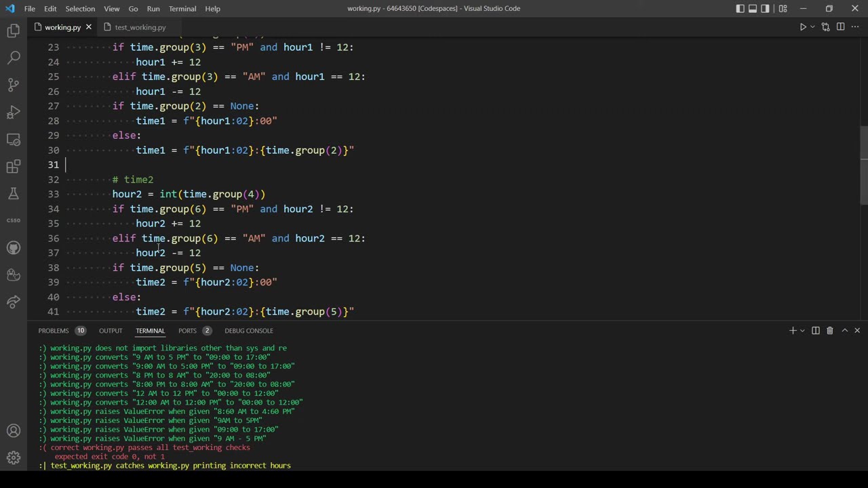Switch to the Debug Console tab

click(x=249, y=331)
